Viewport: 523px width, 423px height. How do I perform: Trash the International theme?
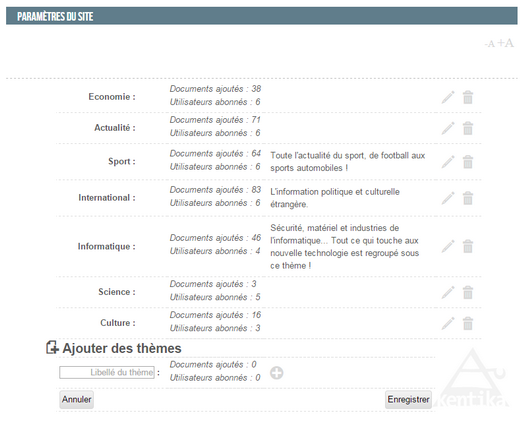(x=468, y=198)
